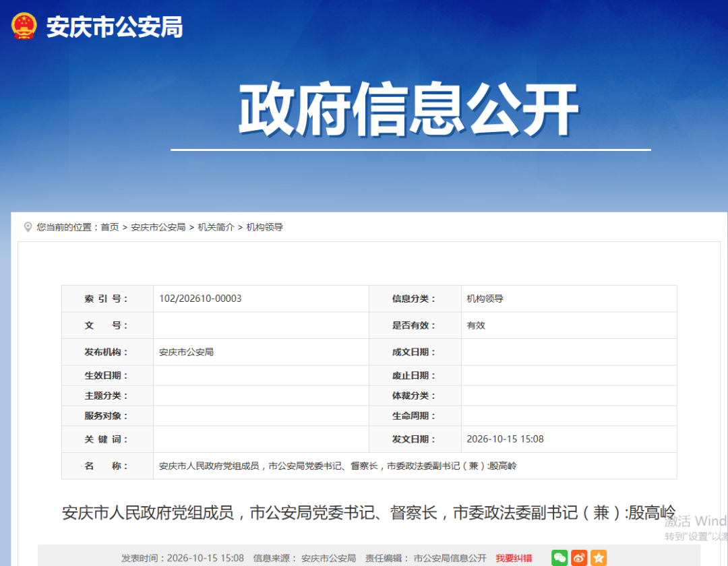Open 安庆市公安局 breadcrumb link
Screen dimensions: 728x566
coord(158,227)
